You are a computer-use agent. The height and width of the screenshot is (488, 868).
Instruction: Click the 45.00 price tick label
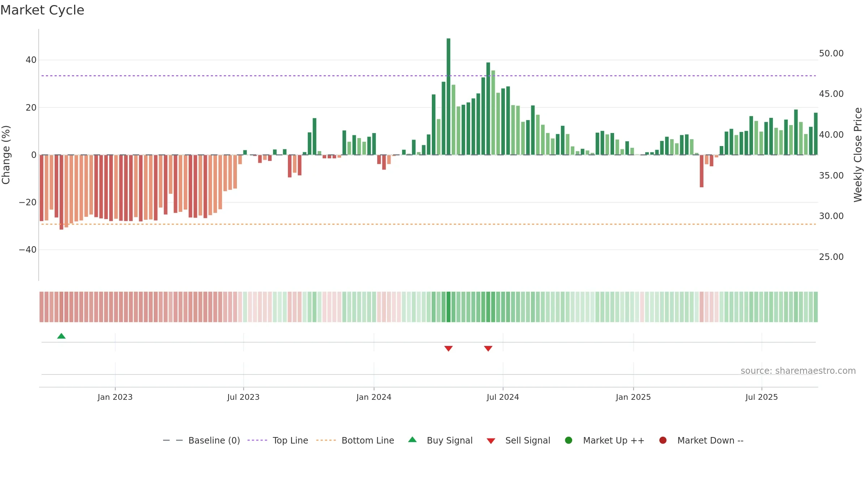(x=831, y=94)
